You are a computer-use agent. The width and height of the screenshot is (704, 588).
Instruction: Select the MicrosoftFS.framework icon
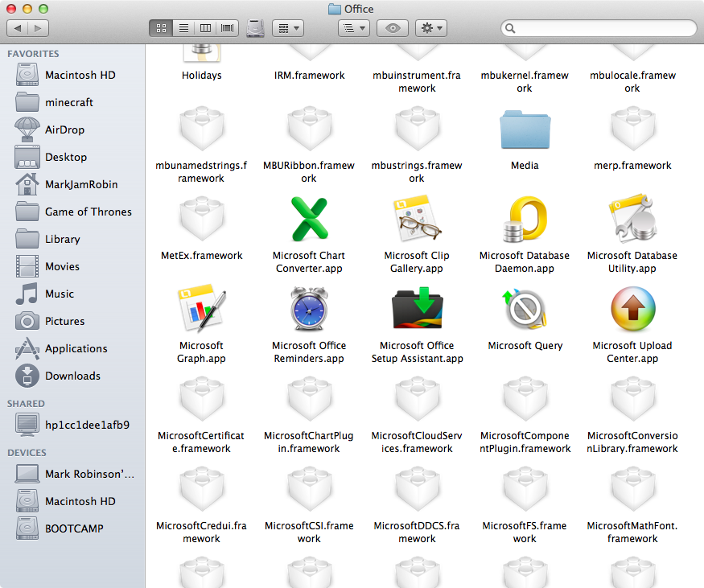click(x=525, y=489)
